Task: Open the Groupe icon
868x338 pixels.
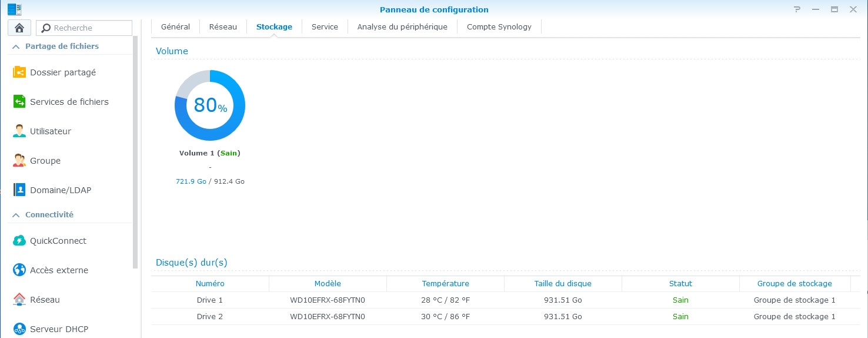Action: 19,161
